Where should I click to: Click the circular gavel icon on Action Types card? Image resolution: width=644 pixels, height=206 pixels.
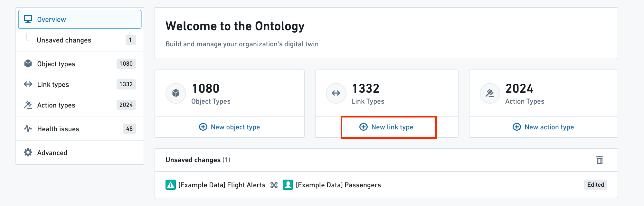pyautogui.click(x=490, y=93)
